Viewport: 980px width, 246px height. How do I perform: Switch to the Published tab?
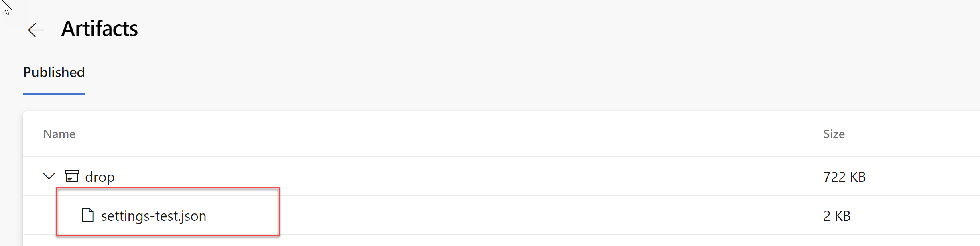(x=54, y=73)
